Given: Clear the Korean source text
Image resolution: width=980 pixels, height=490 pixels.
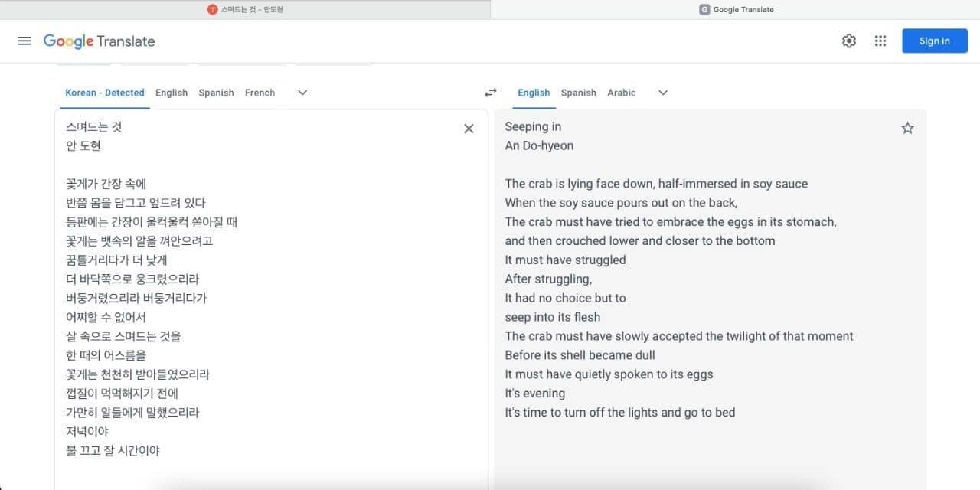Looking at the screenshot, I should (x=469, y=129).
